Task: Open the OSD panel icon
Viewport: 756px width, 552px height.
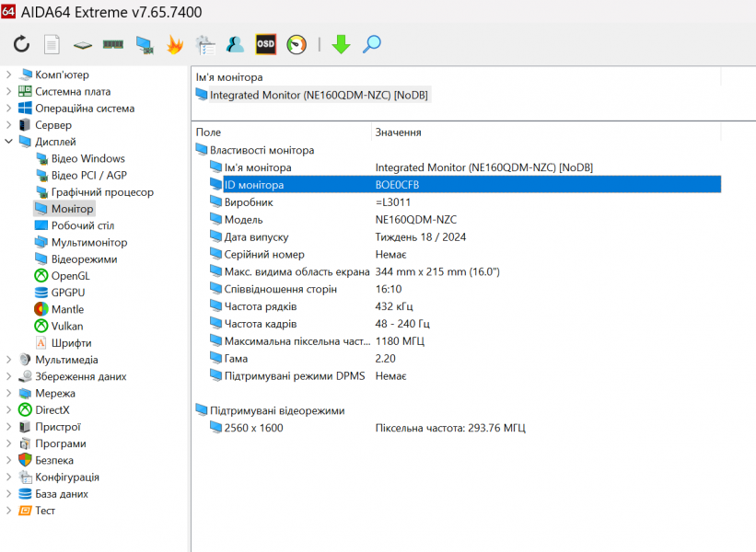Action: coord(266,44)
